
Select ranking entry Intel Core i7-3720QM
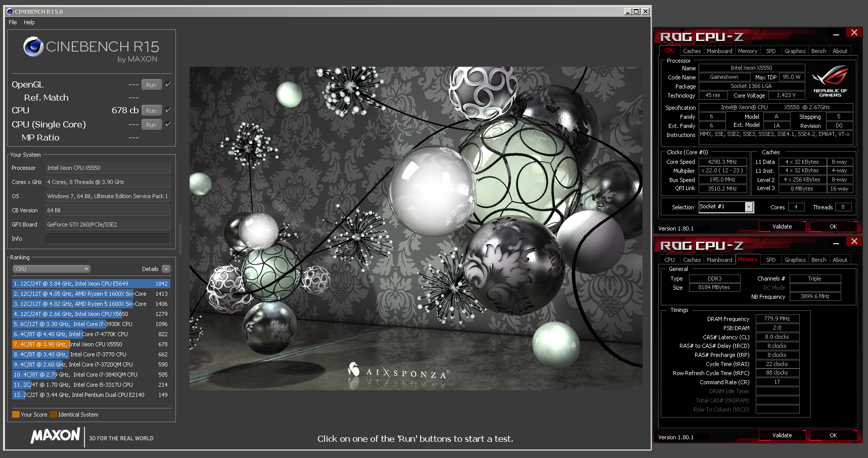click(91, 364)
